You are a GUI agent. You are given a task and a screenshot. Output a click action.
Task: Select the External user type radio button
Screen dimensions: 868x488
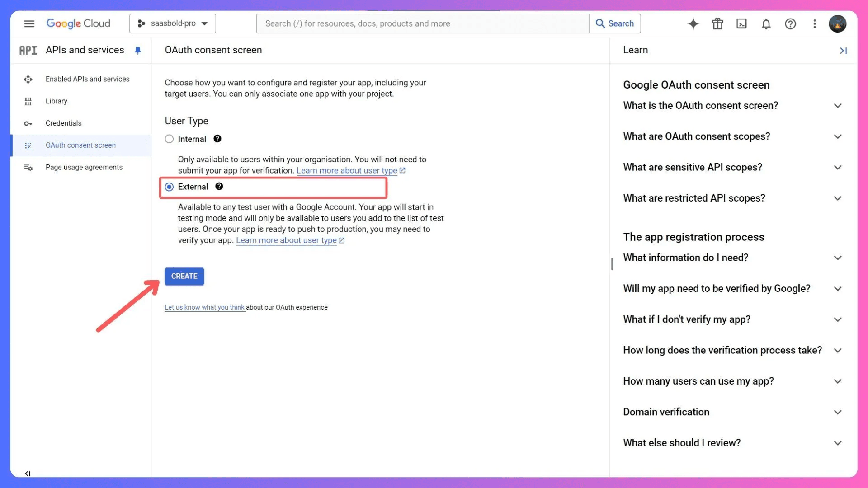[x=169, y=187]
